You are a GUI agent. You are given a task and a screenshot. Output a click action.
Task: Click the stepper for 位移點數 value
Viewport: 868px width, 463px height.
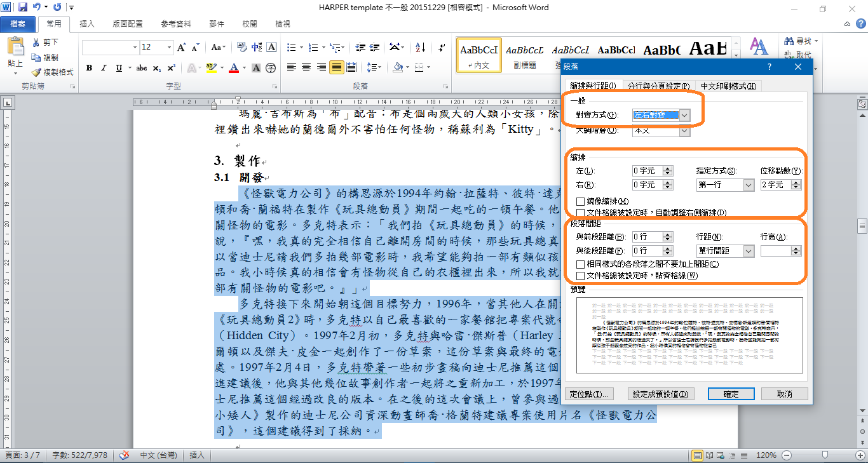tap(796, 185)
